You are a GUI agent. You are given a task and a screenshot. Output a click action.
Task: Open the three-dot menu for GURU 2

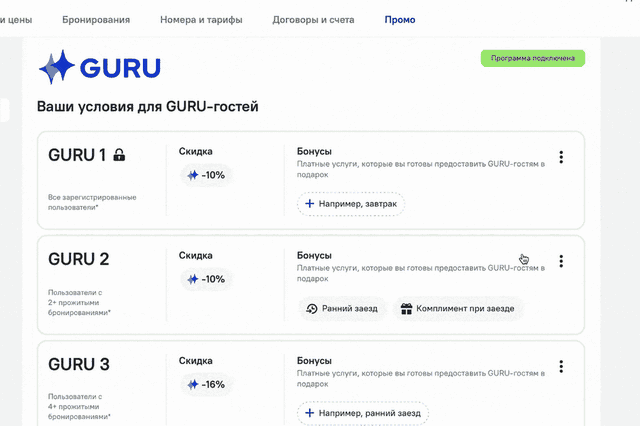[x=561, y=261]
